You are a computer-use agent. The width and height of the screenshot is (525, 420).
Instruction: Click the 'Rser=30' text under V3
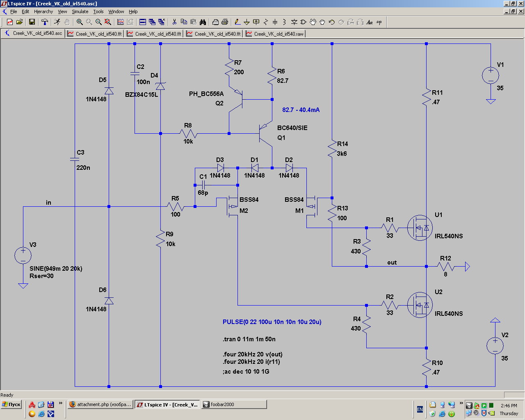pos(41,276)
